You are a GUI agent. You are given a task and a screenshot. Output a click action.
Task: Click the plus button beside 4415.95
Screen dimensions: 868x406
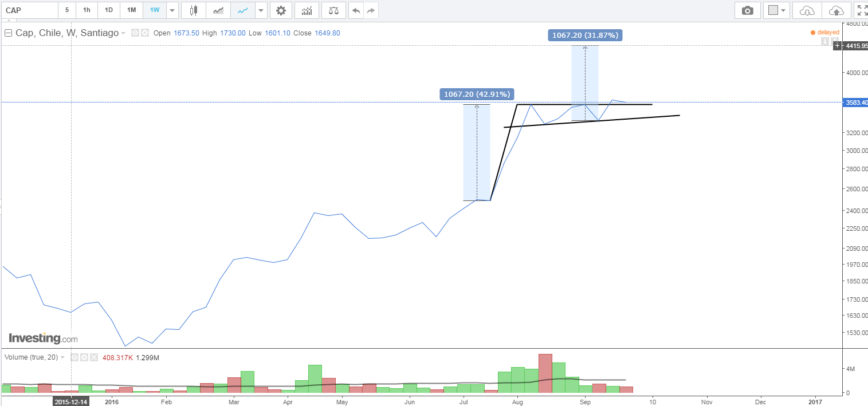[837, 46]
